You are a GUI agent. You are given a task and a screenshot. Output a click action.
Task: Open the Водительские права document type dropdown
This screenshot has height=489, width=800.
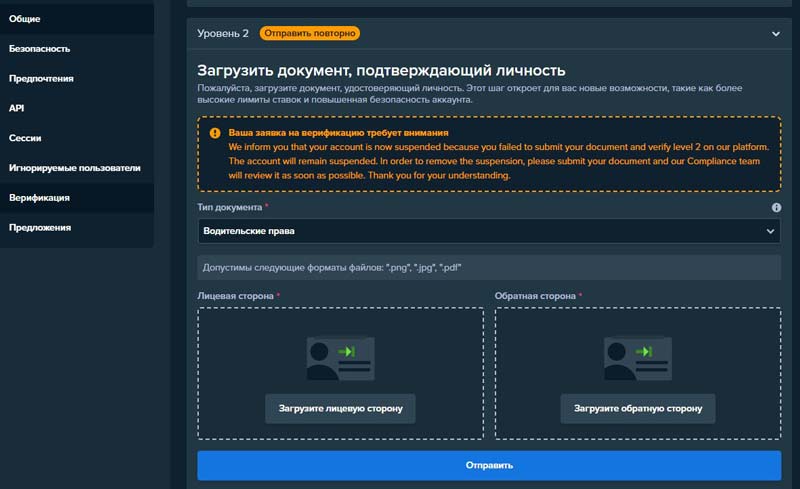coord(488,231)
